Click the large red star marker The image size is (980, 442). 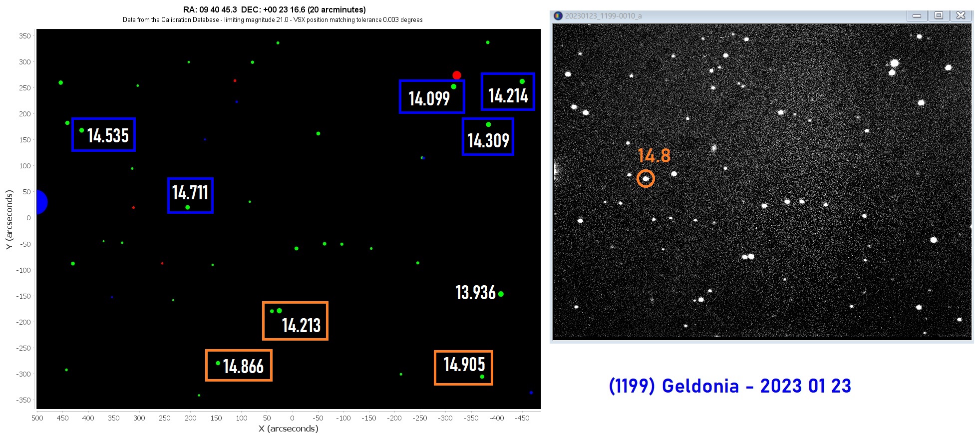pos(456,75)
